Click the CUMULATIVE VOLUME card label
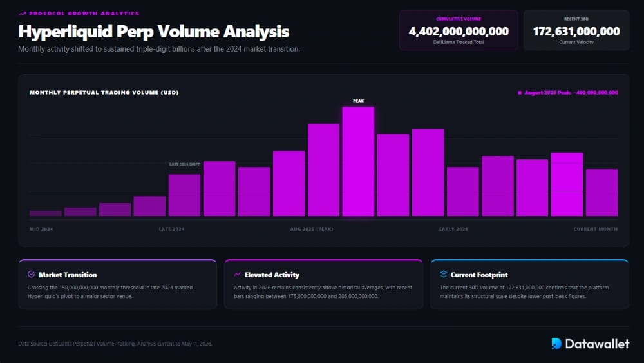Viewport: 644px width, 363px height. point(459,19)
